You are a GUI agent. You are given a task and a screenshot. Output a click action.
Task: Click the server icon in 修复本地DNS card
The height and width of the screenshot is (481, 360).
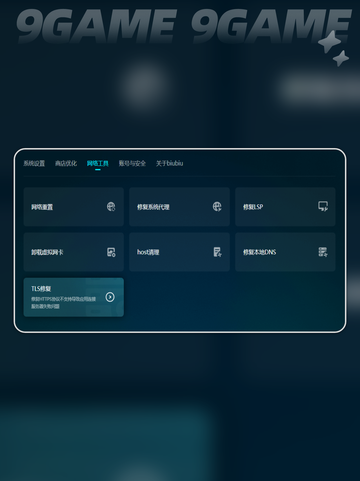click(x=323, y=252)
